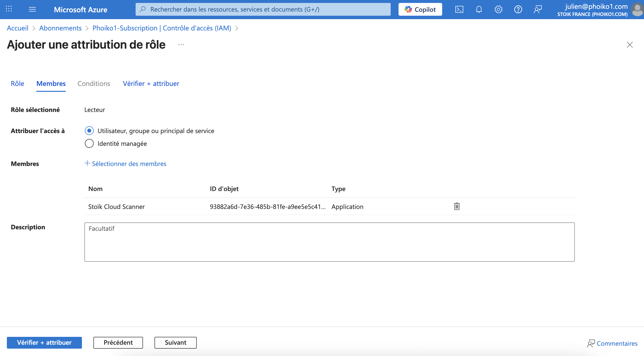Open the help question mark menu
Screen dimensions: 644x356
coord(518,10)
